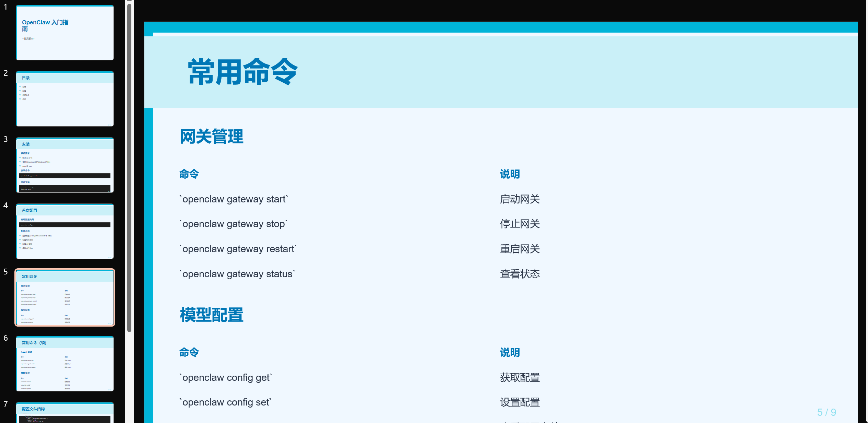
Task: Click the `openclaw config set` cell
Action: point(225,402)
